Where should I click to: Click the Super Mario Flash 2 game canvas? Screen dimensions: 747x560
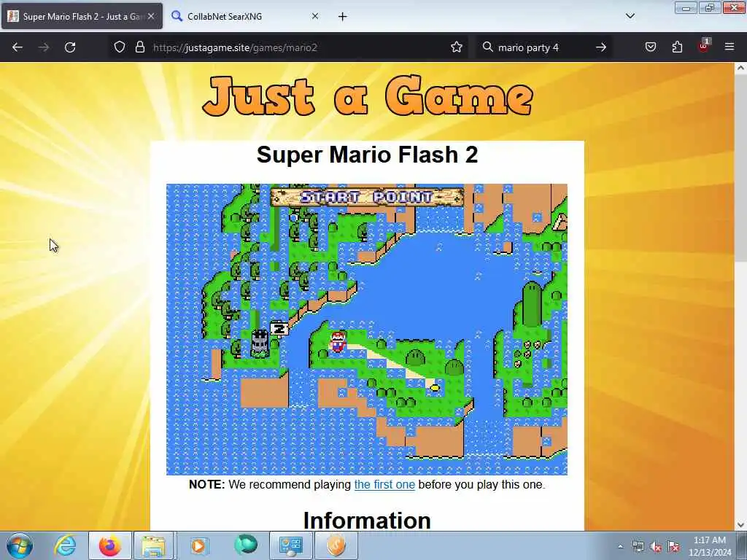[x=367, y=330]
